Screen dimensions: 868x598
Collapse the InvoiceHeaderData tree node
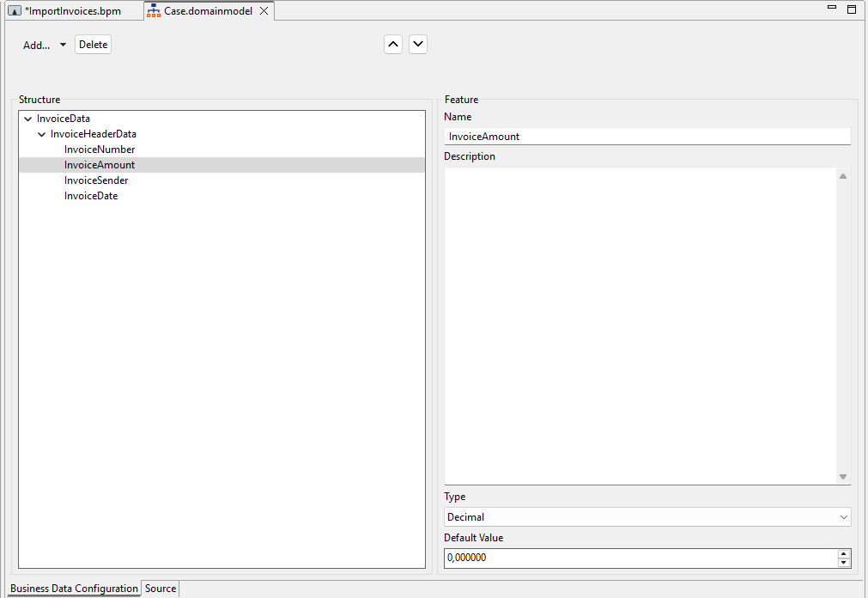42,134
